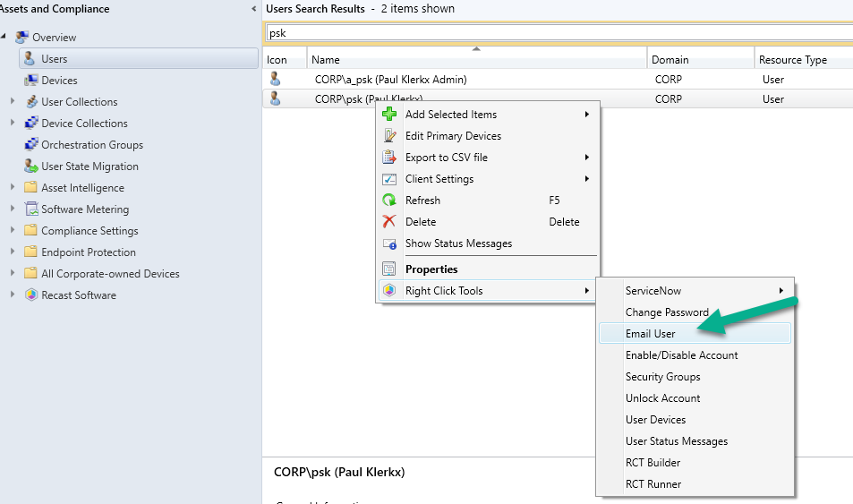Click the red X Delete icon

[389, 222]
